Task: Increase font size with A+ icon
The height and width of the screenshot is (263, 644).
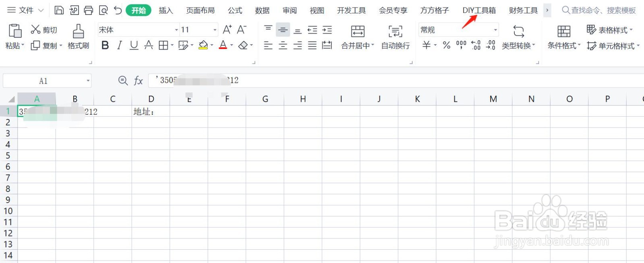Action: [227, 29]
